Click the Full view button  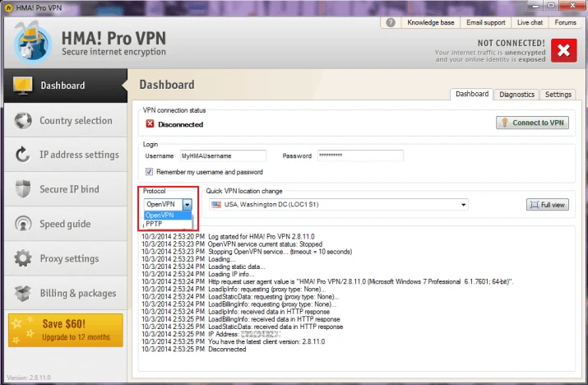(548, 205)
